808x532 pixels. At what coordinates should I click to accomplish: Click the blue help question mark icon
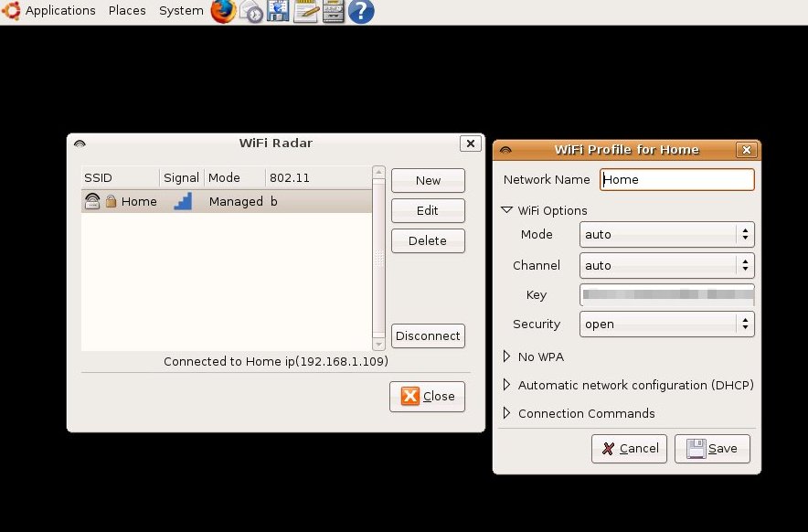tap(361, 11)
